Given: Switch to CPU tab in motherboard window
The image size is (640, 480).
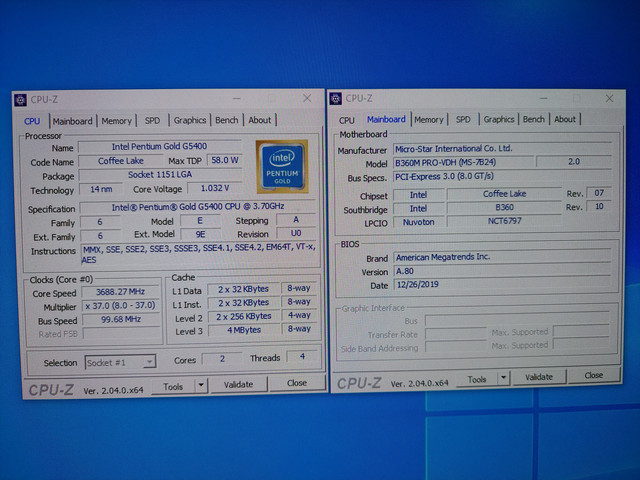Looking at the screenshot, I should pyautogui.click(x=346, y=120).
